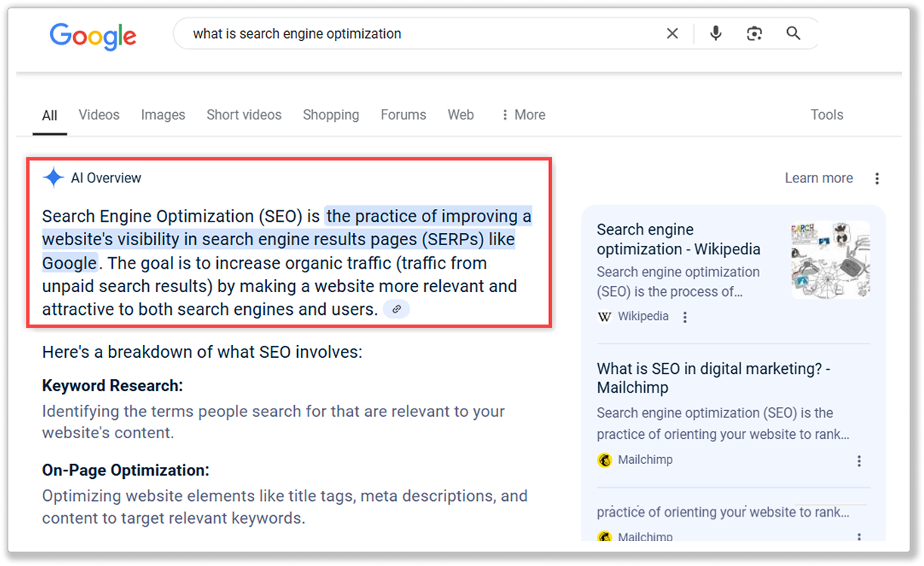Open the Forums tab
Viewport: 924px width, 566px height.
click(x=404, y=115)
